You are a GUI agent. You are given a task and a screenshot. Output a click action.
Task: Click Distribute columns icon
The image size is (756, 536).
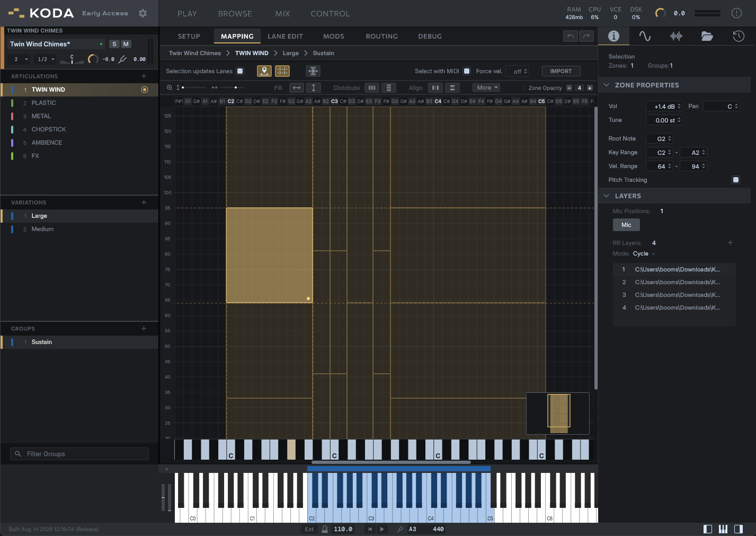(x=372, y=88)
